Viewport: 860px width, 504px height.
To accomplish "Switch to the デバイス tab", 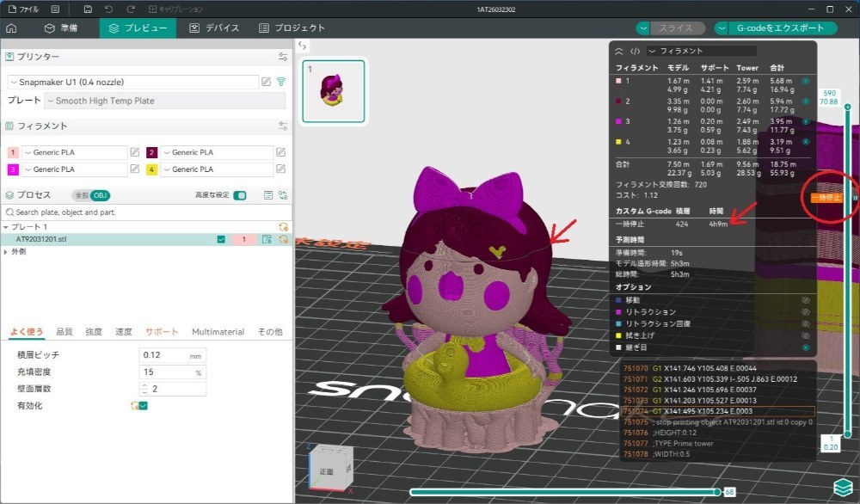I will (x=214, y=28).
